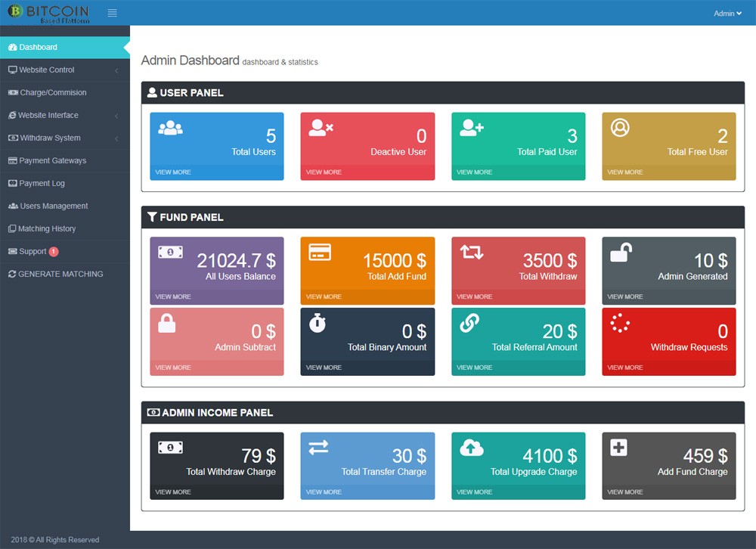Toggle the hamburger sidebar menu icon
The height and width of the screenshot is (549, 756).
(113, 13)
